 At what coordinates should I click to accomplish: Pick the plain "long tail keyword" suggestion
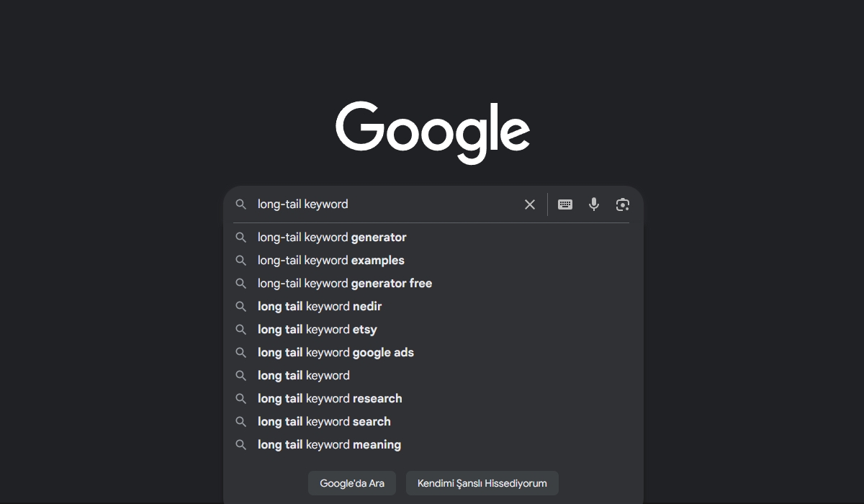(x=304, y=376)
